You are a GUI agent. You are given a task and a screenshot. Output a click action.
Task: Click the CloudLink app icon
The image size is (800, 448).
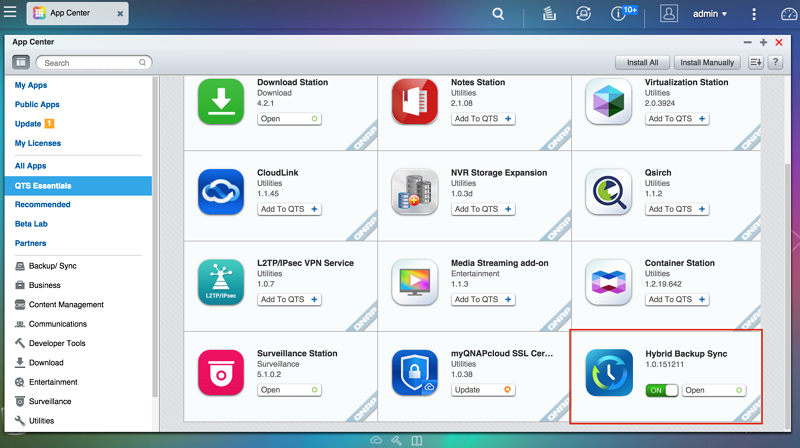[x=221, y=192]
